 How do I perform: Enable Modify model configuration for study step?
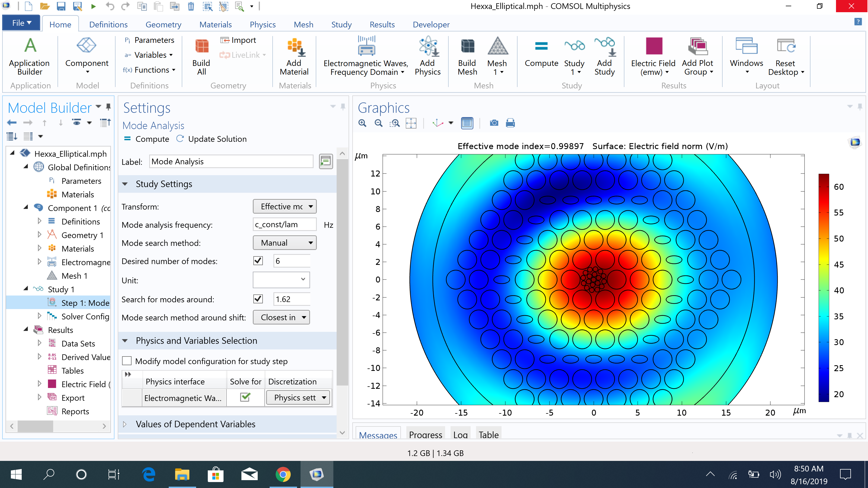point(127,361)
